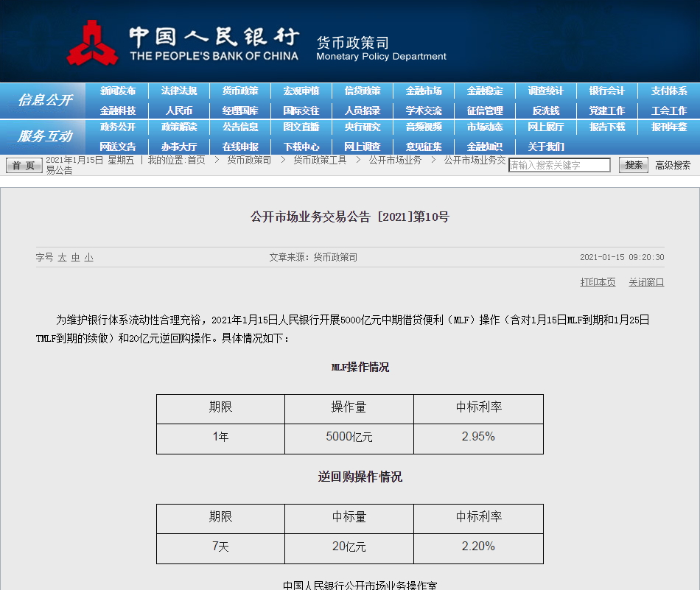Select the 宏观审慎 menu item
The image size is (700, 590).
pyautogui.click(x=301, y=91)
